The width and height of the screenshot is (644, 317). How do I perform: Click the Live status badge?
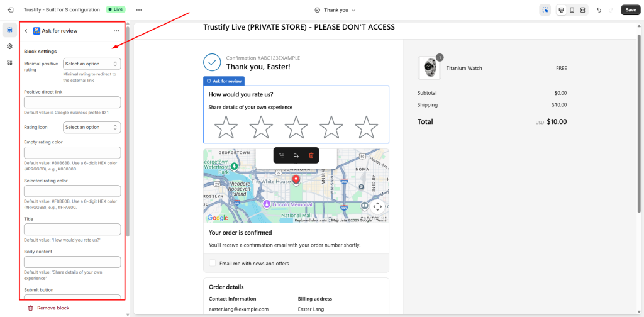pyautogui.click(x=116, y=9)
